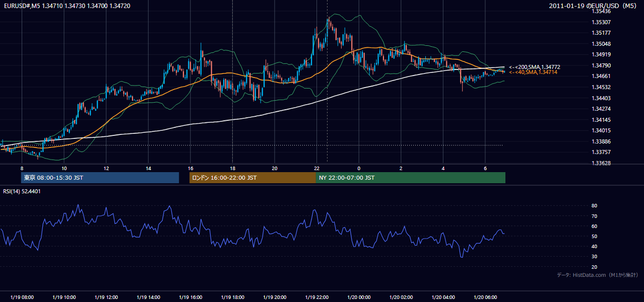Viewport: 644px width, 302px height.
Task: Select the ロンドン 16:00-22:00 JST session bar
Action: [x=252, y=178]
